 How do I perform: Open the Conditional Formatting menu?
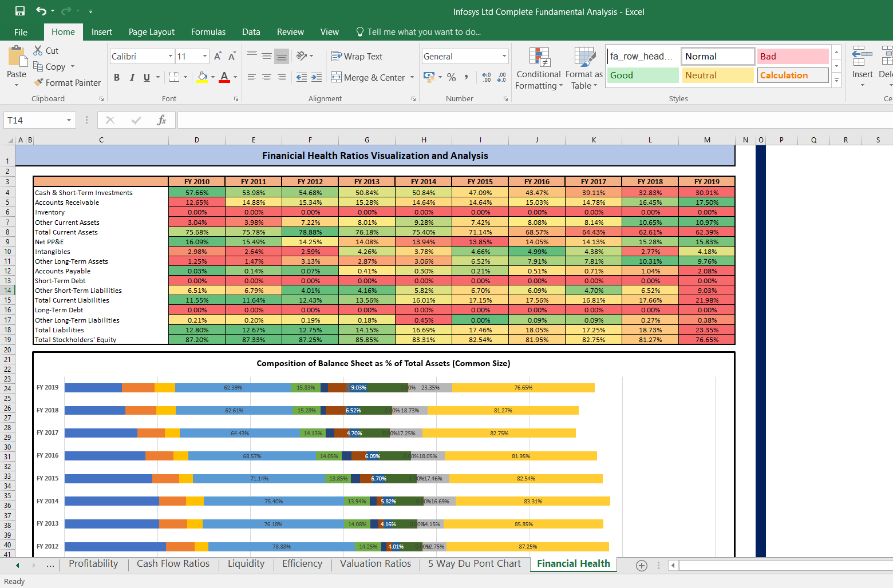[x=539, y=68]
